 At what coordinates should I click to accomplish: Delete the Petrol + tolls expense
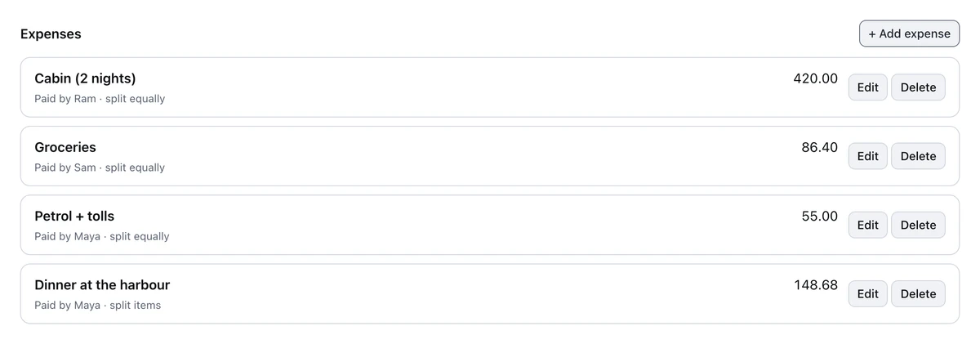[918, 225]
